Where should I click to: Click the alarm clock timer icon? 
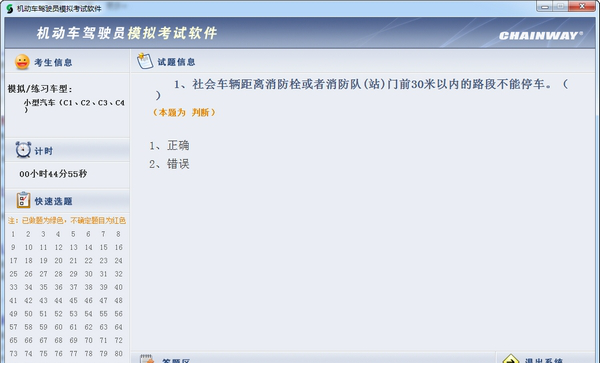coord(23,150)
